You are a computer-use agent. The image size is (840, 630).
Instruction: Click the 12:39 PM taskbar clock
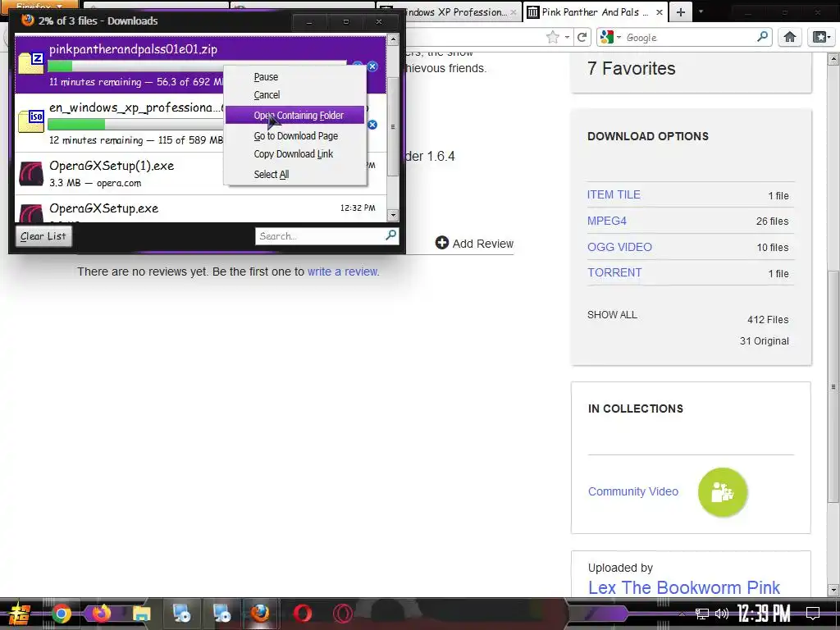coord(764,614)
